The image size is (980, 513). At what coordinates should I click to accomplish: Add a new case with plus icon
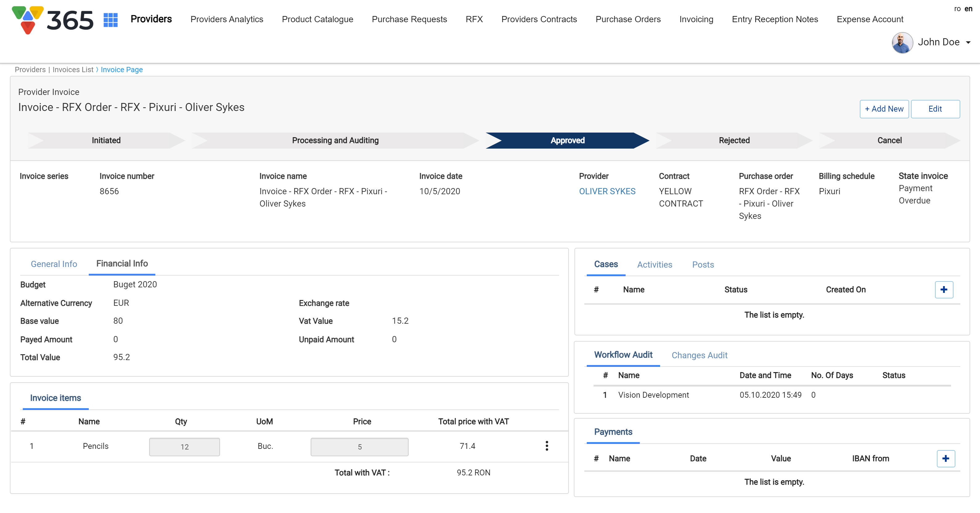coord(943,289)
